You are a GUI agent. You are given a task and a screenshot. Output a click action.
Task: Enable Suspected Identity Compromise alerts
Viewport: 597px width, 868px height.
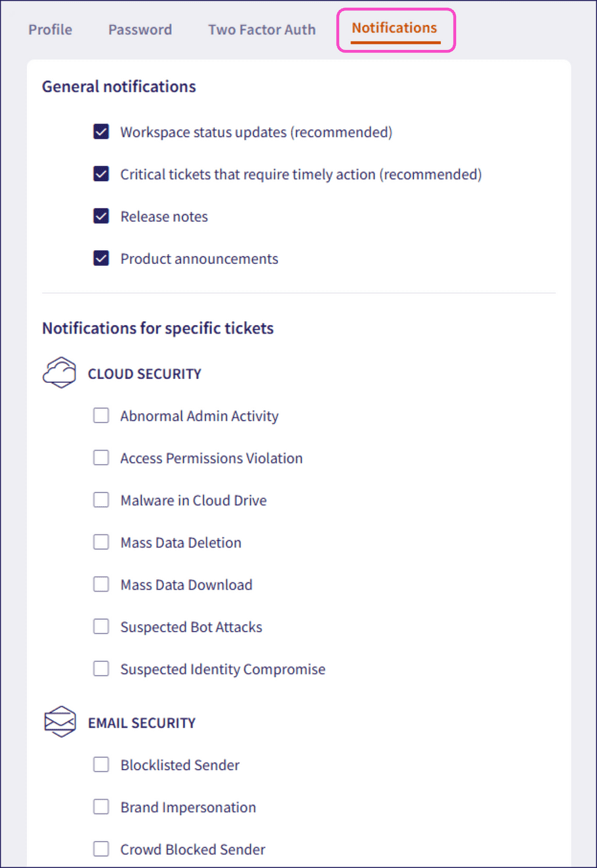(101, 668)
